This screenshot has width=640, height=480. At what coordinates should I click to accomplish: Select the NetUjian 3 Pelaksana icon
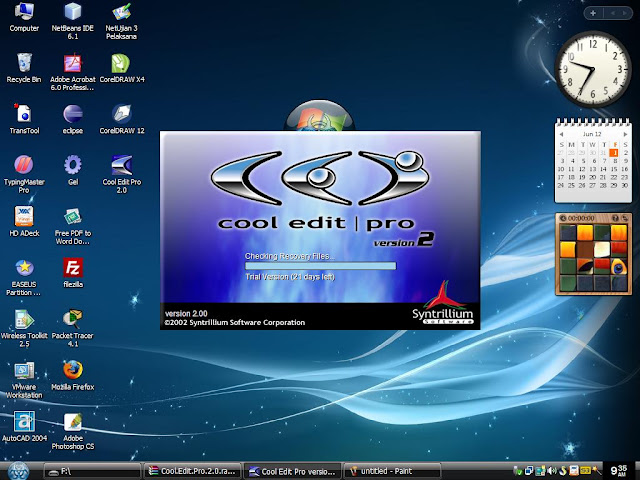(x=121, y=20)
